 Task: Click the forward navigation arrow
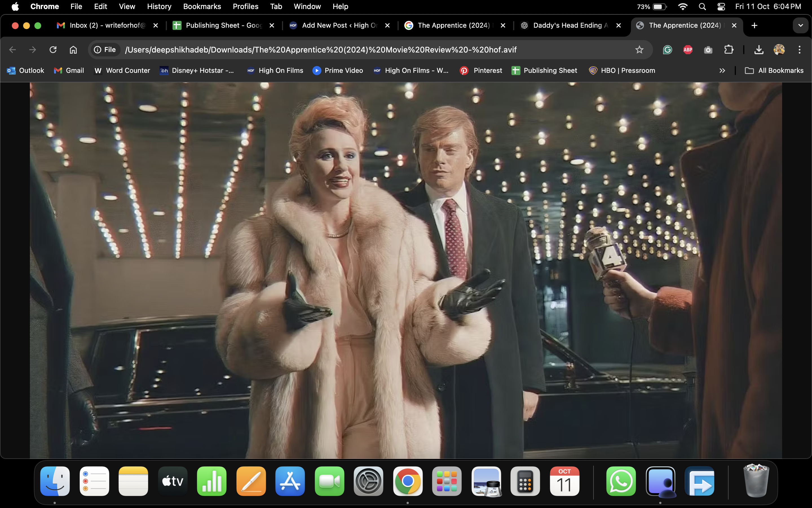pos(32,50)
